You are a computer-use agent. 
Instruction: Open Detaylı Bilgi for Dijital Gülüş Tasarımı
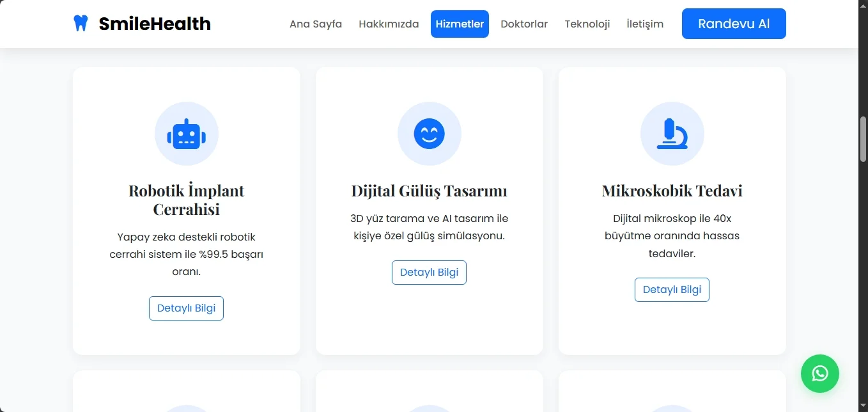point(429,272)
